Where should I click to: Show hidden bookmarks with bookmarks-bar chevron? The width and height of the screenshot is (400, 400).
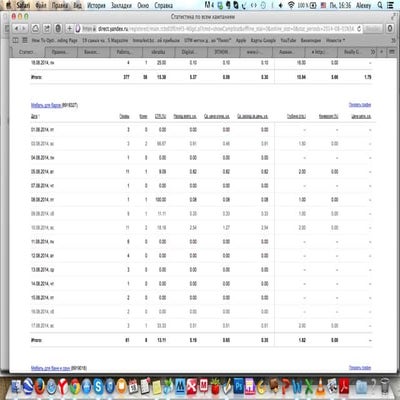click(393, 40)
